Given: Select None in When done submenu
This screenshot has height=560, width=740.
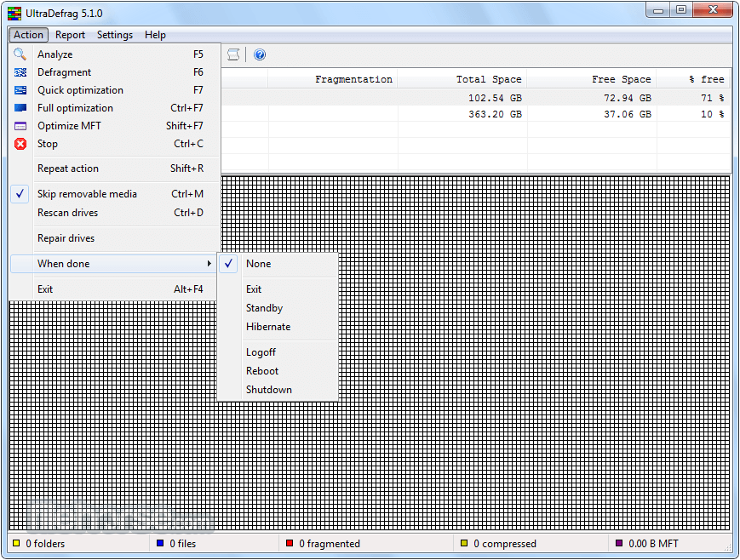Looking at the screenshot, I should 278,264.
